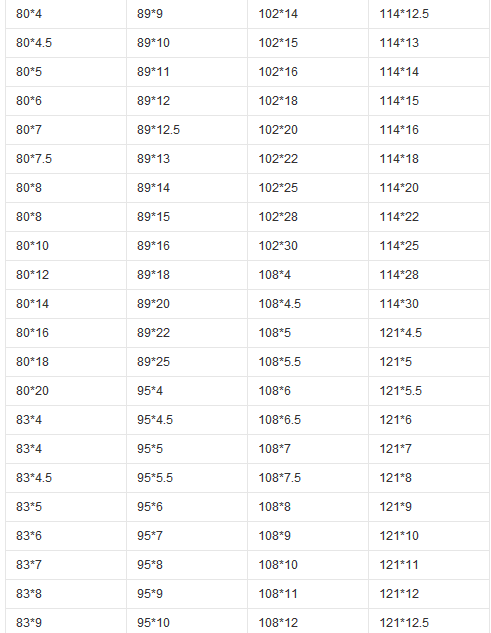Click the 95*5.5 cell
This screenshot has width=491, height=633.
(187, 478)
